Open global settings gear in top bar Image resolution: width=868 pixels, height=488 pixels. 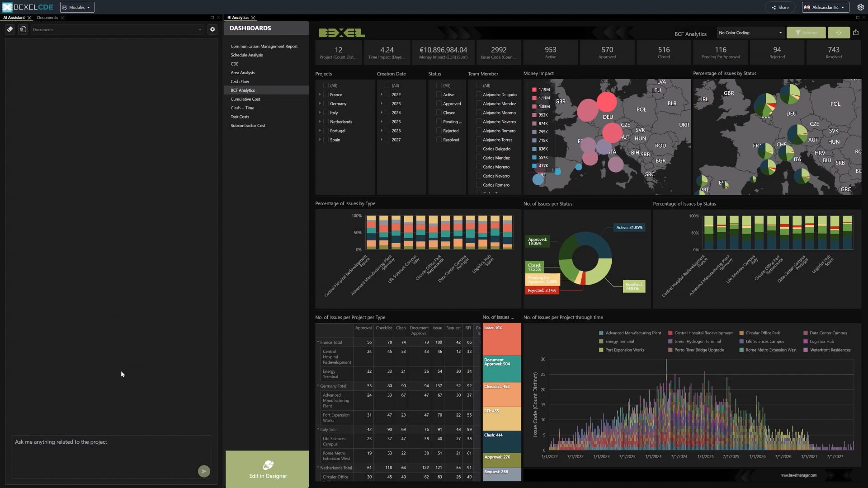click(x=860, y=7)
